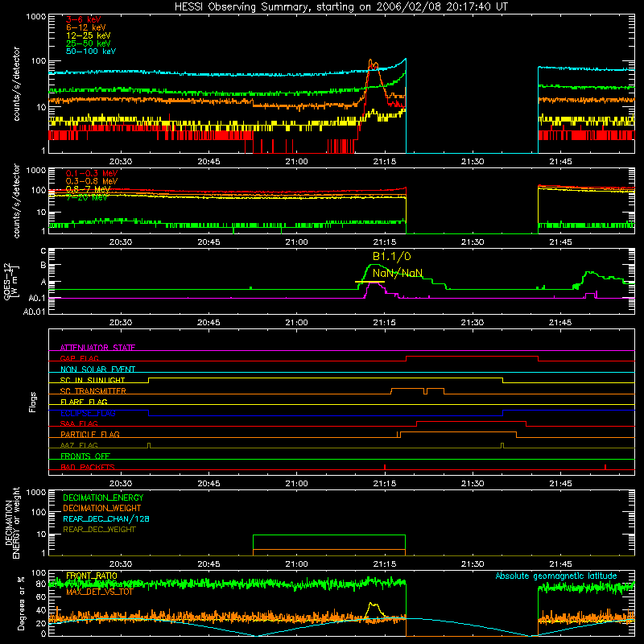Click the A0.01 tick label on GOES axis
The height and width of the screenshot is (644, 644).
click(x=35, y=312)
